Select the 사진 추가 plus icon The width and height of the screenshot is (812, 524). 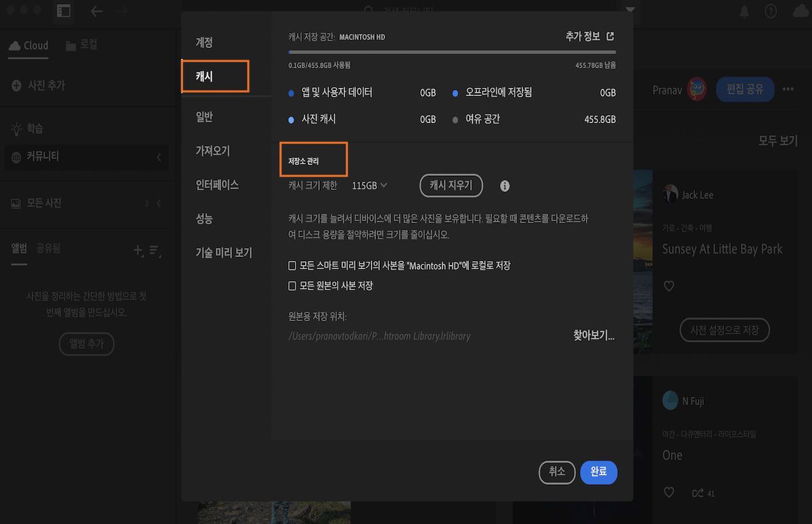tap(16, 85)
